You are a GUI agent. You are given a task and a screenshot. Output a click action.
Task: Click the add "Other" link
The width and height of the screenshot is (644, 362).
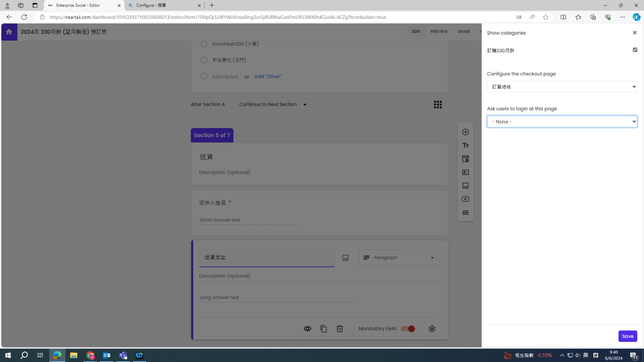268,76
